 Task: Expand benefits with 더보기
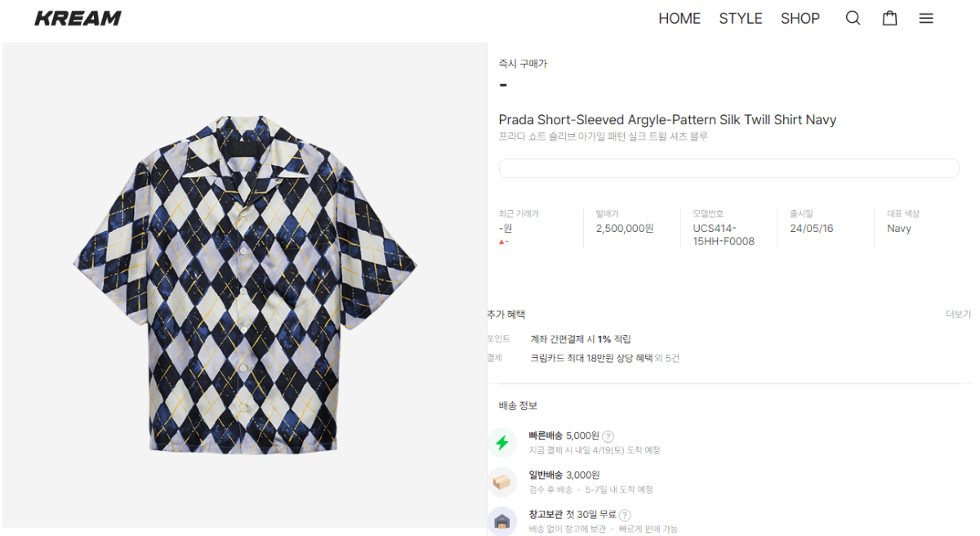point(958,315)
